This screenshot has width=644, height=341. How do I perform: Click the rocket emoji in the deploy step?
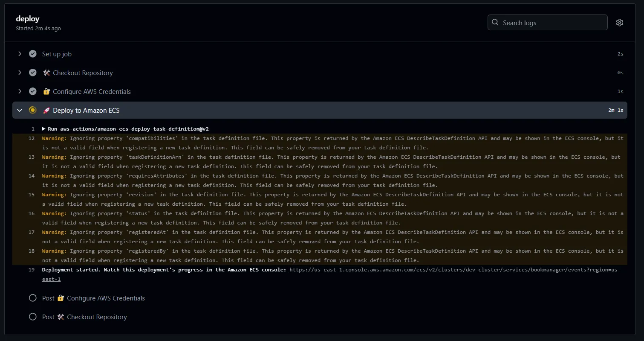click(46, 110)
